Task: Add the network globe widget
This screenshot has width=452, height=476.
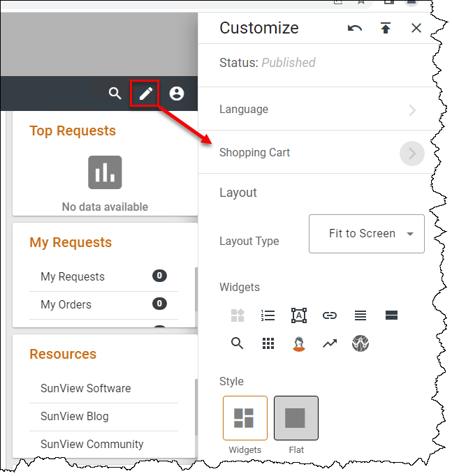Action: pos(360,343)
